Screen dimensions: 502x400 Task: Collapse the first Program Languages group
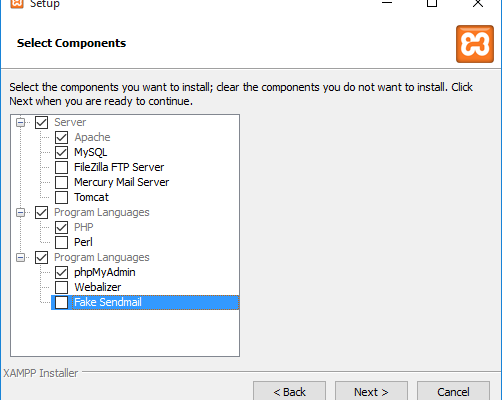click(21, 212)
